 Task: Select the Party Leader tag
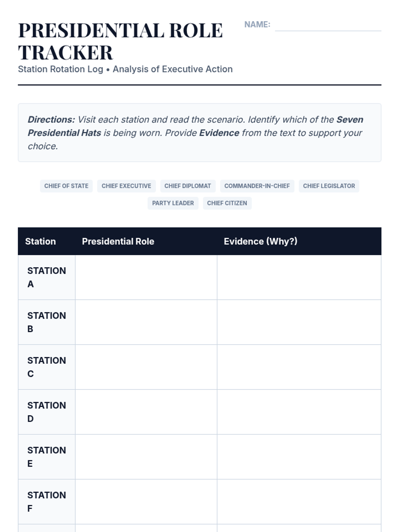tap(173, 203)
